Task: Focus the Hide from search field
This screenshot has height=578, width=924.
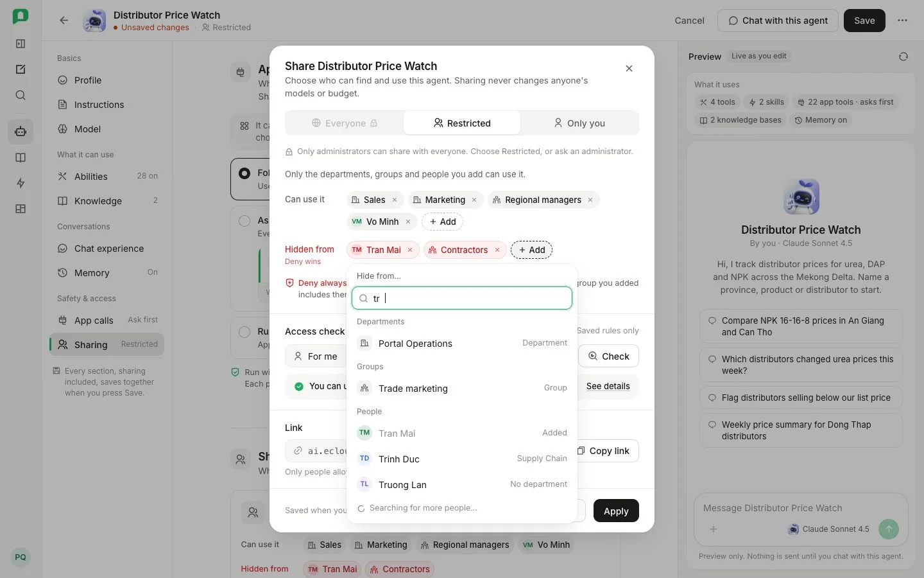Action: 462,298
